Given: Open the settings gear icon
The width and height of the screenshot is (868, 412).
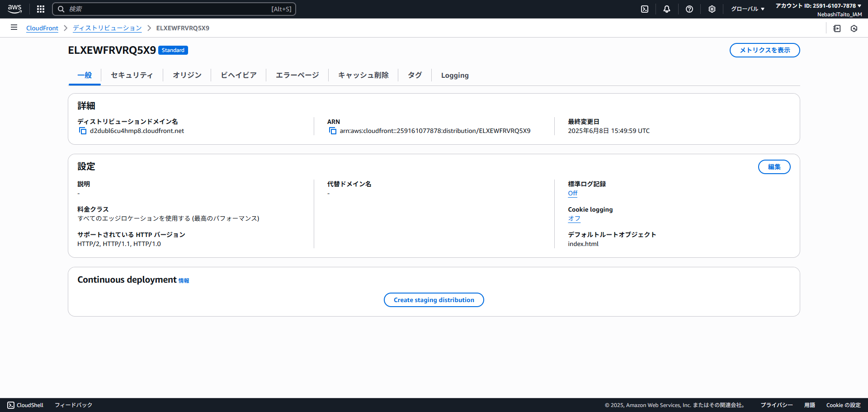Looking at the screenshot, I should (x=712, y=9).
